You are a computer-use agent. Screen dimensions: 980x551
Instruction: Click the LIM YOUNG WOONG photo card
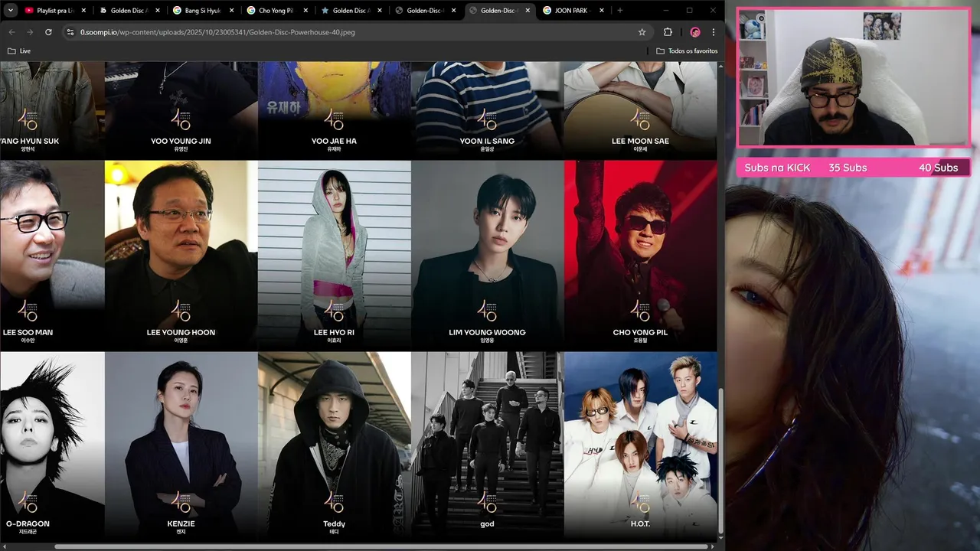(487, 256)
